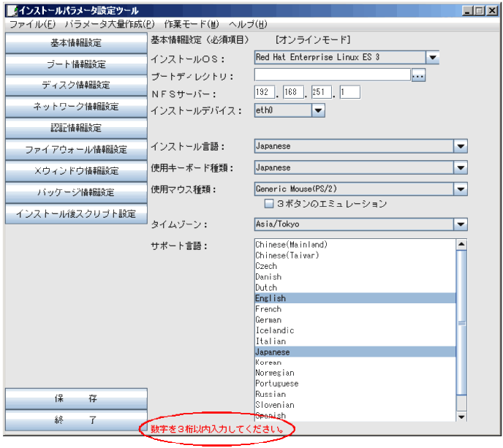Click Japanese in support languages list
This screenshot has height=448, width=503.
355,352
